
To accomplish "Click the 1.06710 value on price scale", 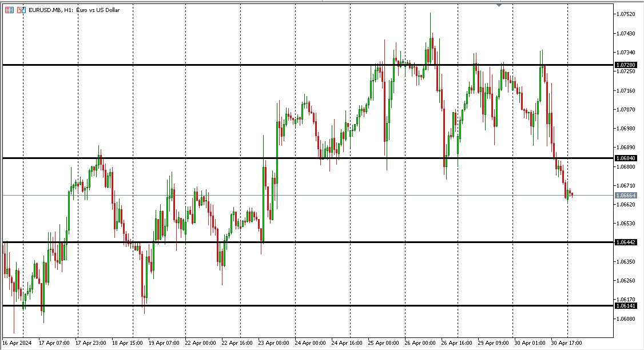I will (626, 185).
